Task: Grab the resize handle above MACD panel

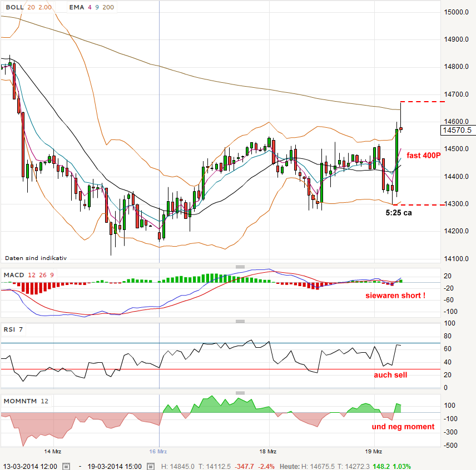Action: (x=240, y=267)
